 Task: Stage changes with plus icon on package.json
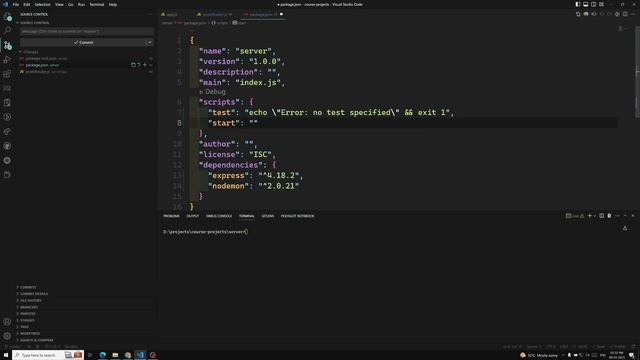(144, 65)
